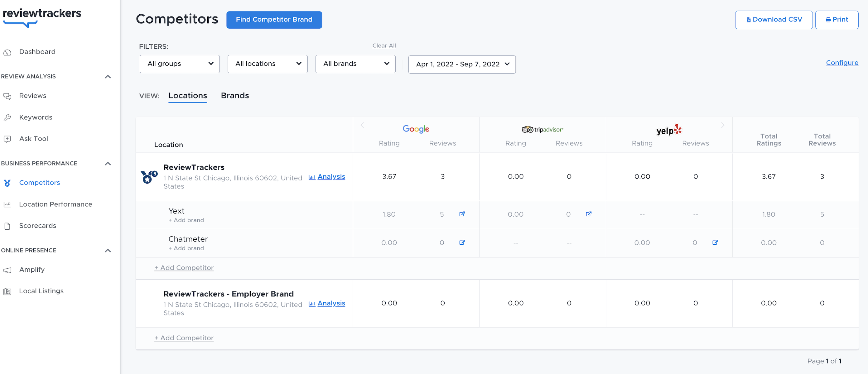
Task: Collapse the REVIEW ANALYSIS section chevron
Action: point(108,76)
